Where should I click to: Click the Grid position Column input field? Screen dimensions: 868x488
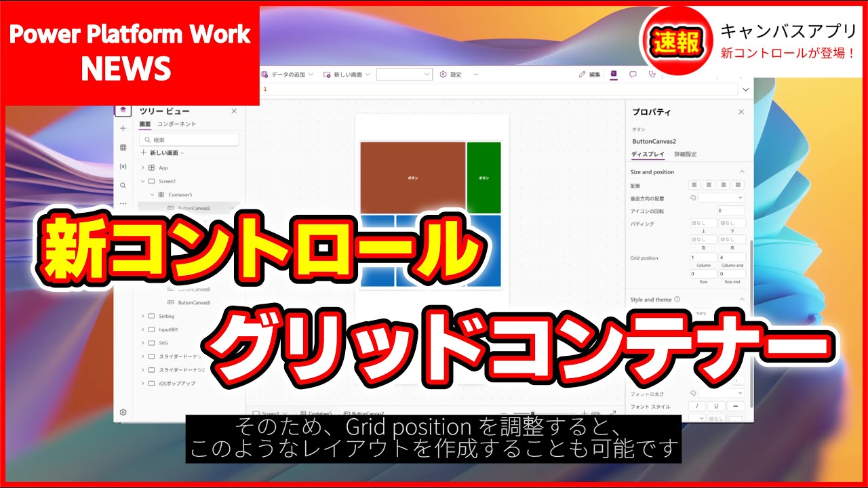(x=703, y=258)
